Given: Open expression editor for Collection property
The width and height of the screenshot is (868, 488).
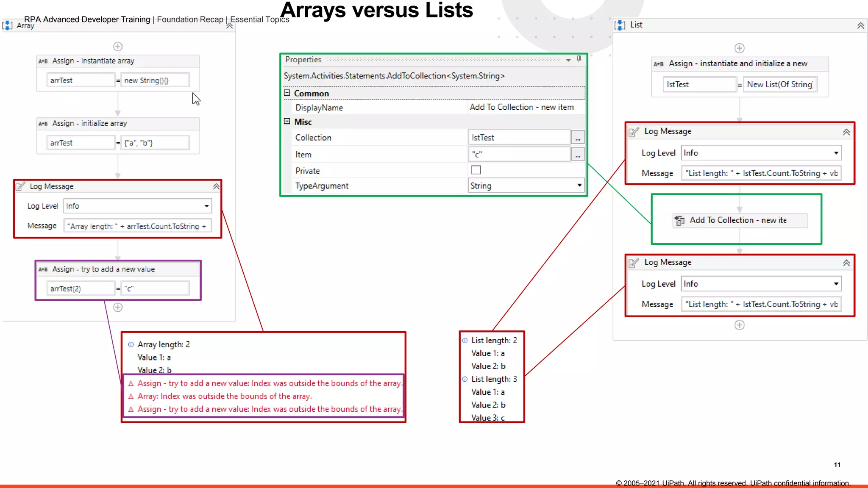Looking at the screenshot, I should [x=578, y=138].
